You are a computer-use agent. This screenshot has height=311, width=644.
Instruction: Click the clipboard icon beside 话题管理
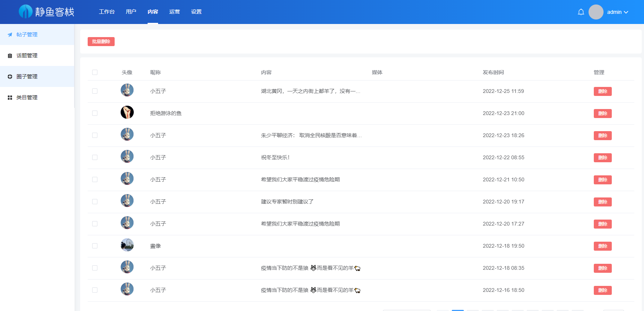10,55
